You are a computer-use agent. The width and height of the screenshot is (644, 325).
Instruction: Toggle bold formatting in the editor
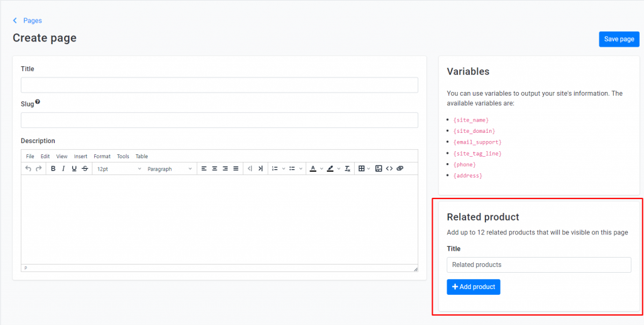[53, 169]
